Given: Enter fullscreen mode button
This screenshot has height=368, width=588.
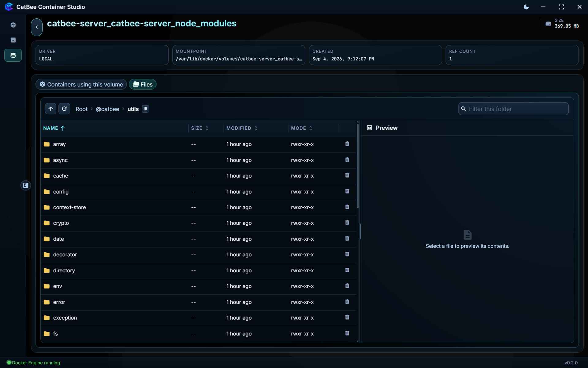Looking at the screenshot, I should [561, 7].
